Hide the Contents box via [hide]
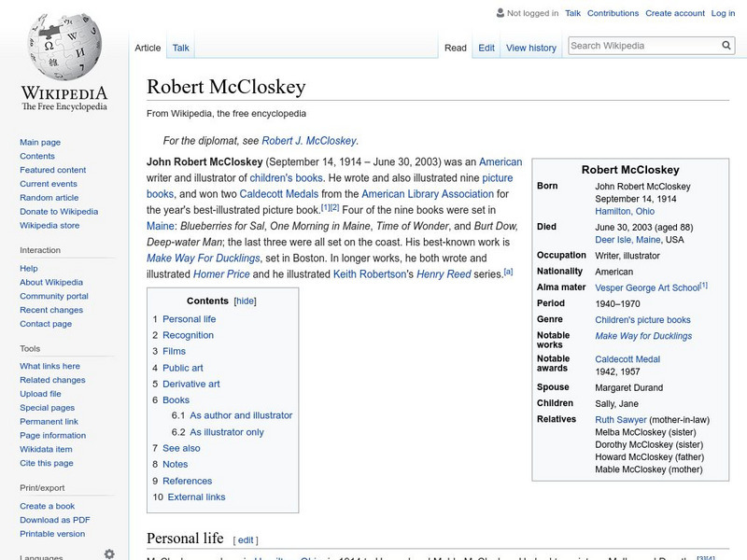The width and height of the screenshot is (747, 560). point(245,301)
